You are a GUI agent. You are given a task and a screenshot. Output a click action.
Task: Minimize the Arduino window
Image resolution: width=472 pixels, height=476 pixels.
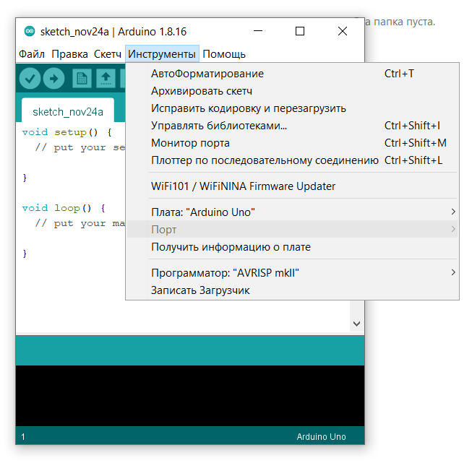(x=258, y=31)
